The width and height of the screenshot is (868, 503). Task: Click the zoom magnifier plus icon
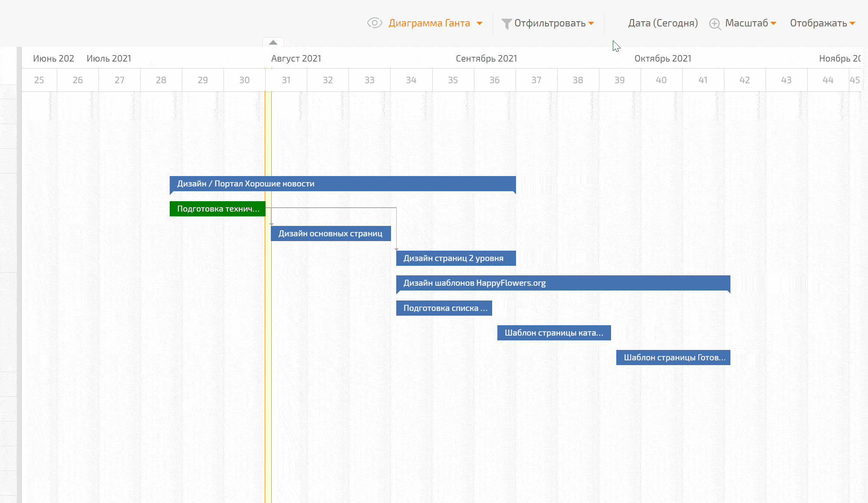point(715,23)
